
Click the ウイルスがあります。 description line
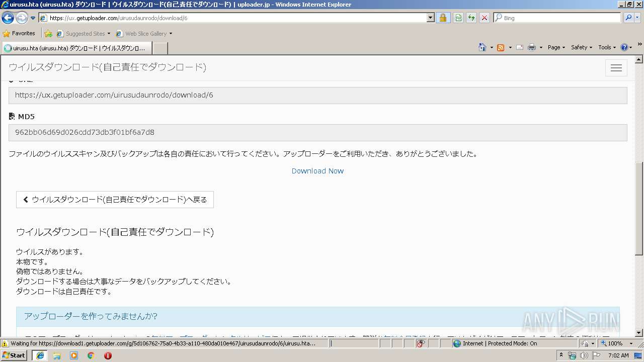coord(50,252)
